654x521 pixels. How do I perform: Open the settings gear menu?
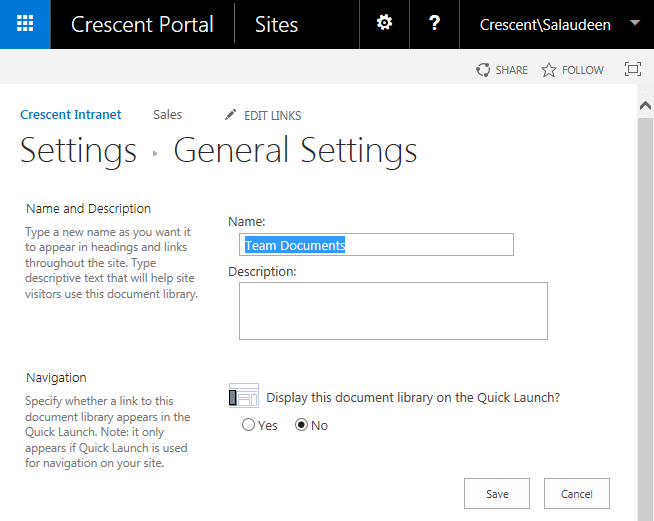pyautogui.click(x=384, y=24)
